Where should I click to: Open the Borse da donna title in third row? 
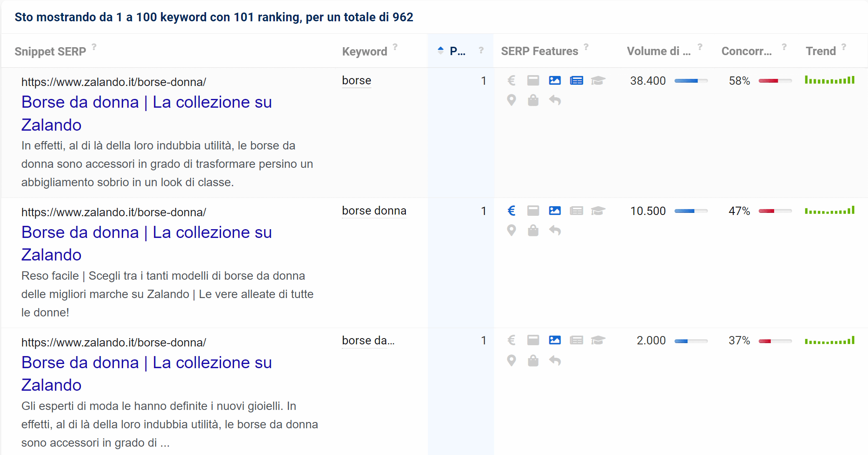pyautogui.click(x=146, y=374)
